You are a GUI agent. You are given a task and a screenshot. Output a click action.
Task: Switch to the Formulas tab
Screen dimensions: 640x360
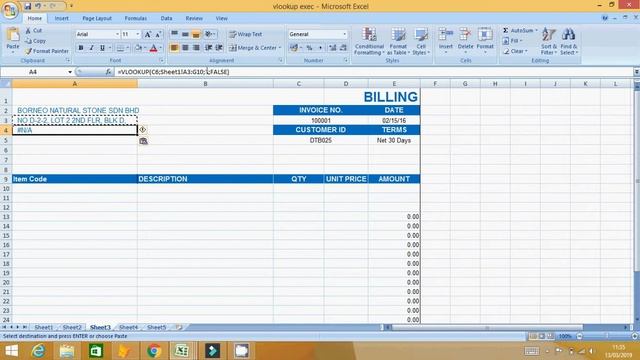pos(136,18)
